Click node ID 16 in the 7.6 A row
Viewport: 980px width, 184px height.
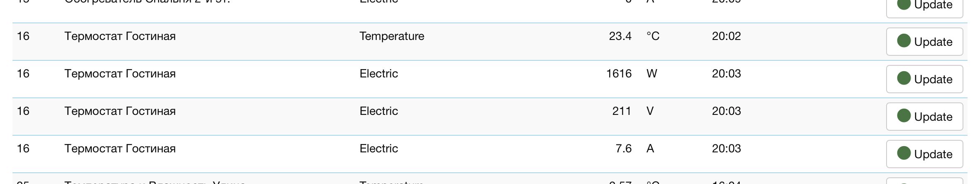tap(23, 149)
